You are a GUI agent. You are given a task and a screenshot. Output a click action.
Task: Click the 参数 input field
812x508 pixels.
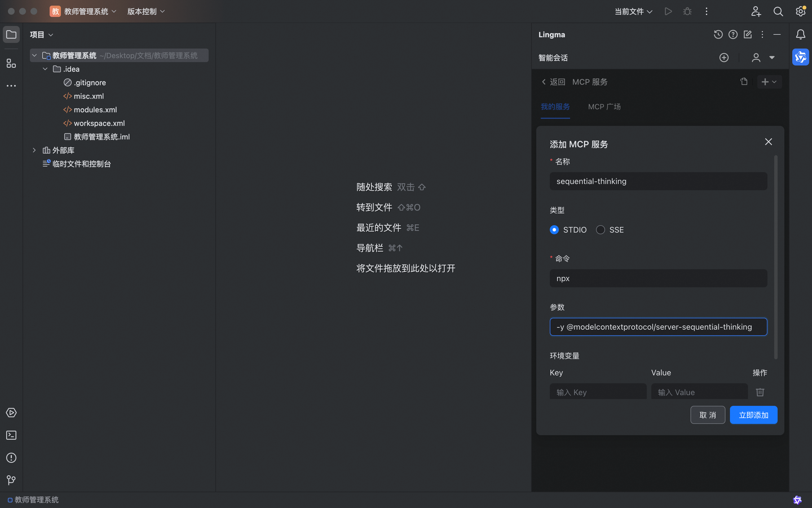(658, 327)
